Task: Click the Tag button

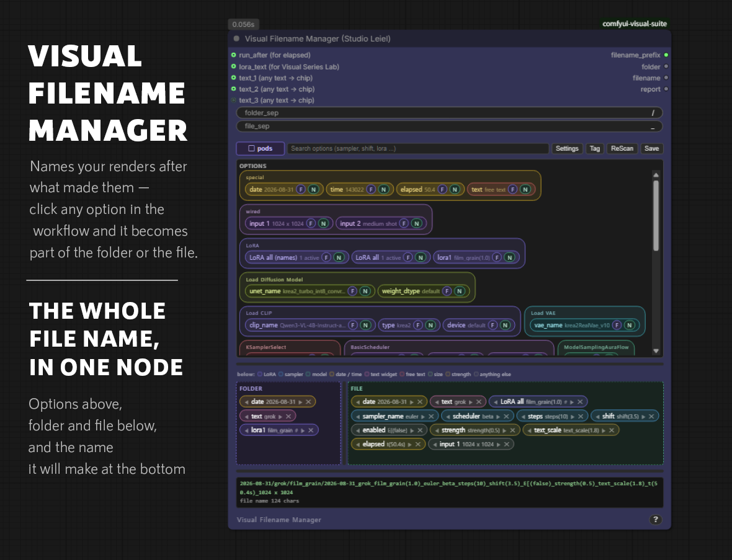Action: click(594, 148)
